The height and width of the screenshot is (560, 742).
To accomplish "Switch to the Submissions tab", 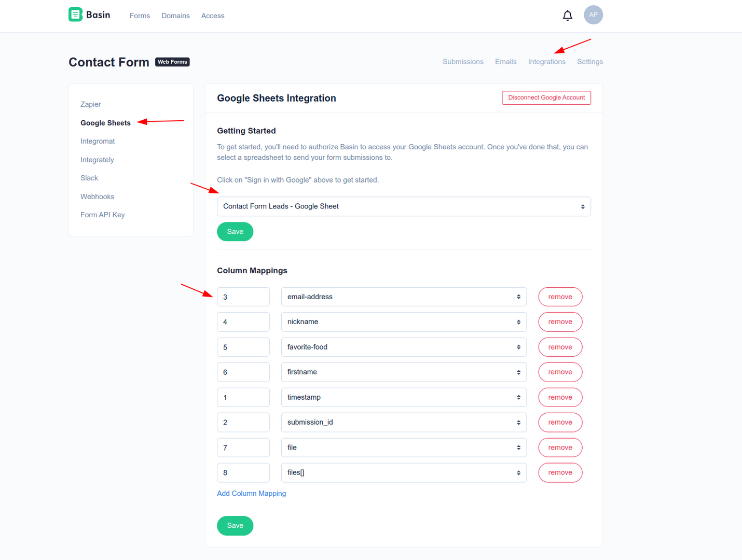I will click(463, 62).
